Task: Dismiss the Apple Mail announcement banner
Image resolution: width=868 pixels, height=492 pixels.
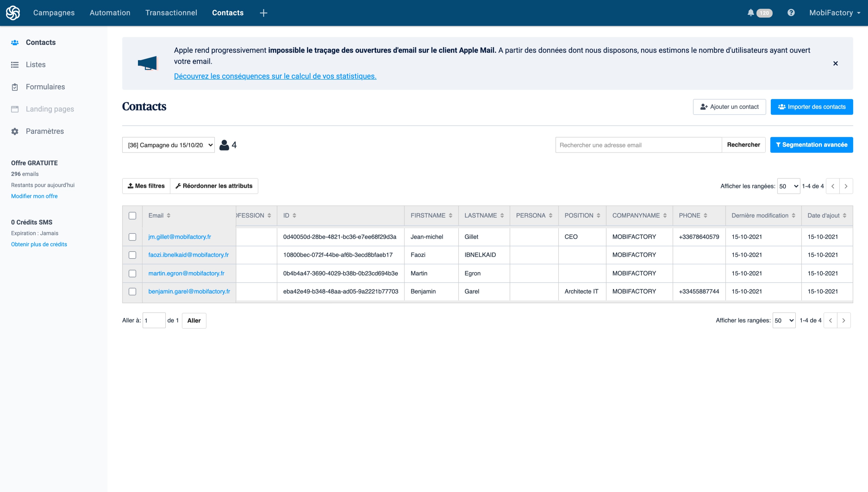Action: 835,63
